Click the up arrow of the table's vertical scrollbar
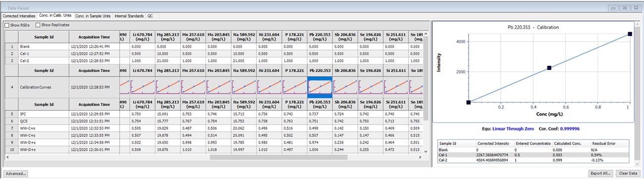 pyautogui.click(x=426, y=34)
